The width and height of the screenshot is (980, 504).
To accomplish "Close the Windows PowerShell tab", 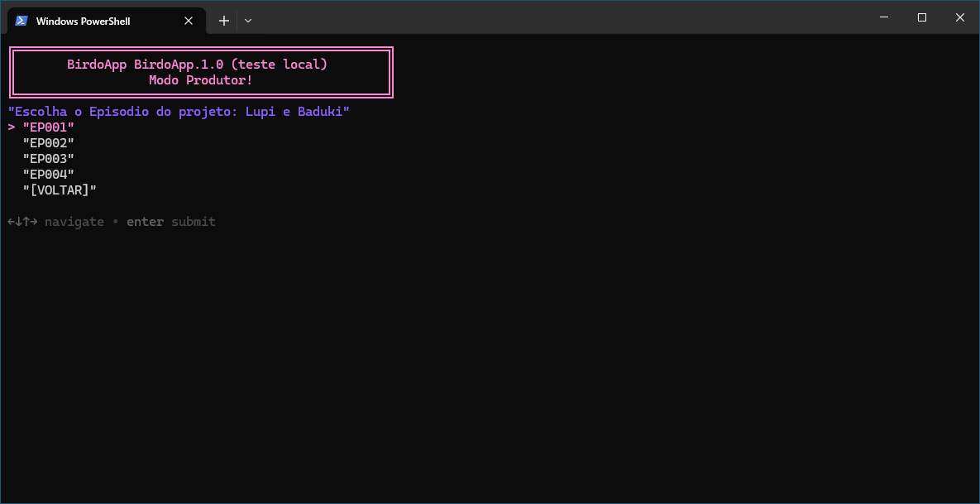I will (189, 21).
